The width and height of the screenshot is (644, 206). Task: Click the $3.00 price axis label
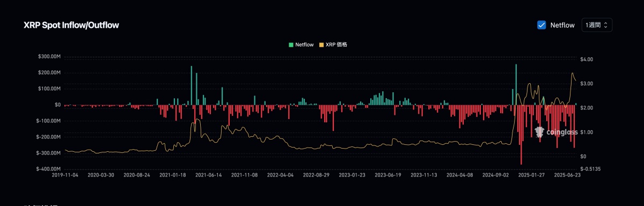pyautogui.click(x=587, y=84)
